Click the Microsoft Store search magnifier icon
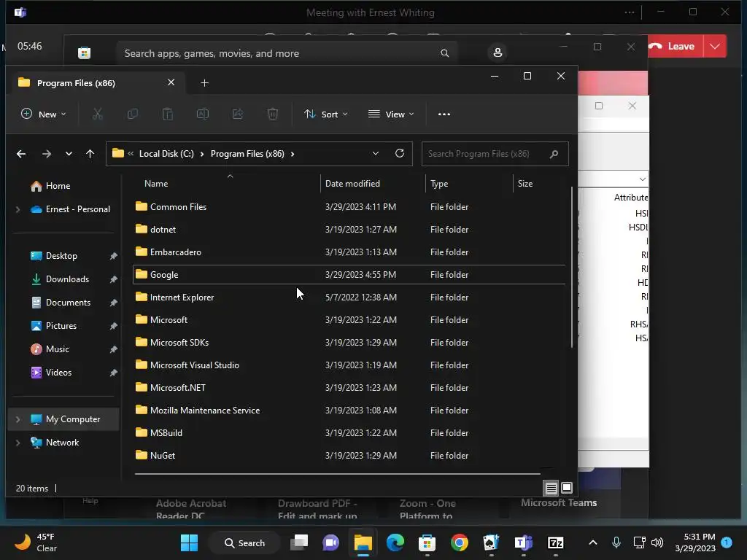This screenshot has height=560, width=747. click(444, 52)
